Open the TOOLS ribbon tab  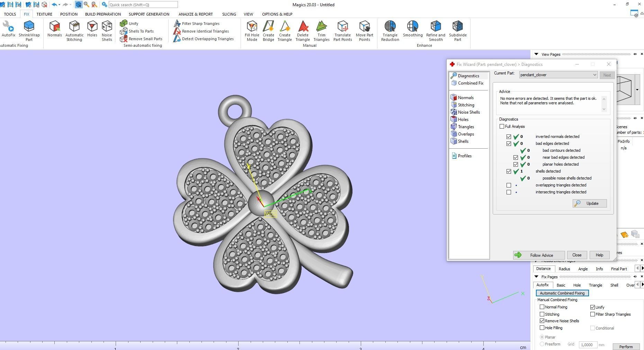pos(10,14)
